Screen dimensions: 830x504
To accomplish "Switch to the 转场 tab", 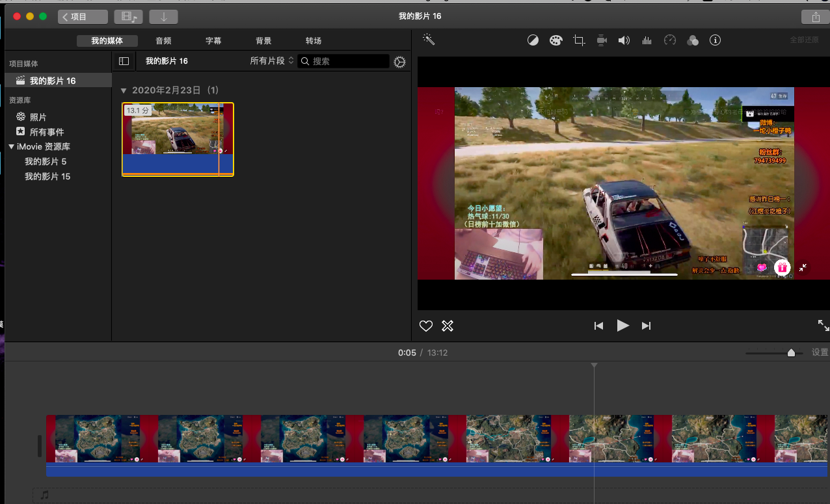I will click(x=314, y=41).
